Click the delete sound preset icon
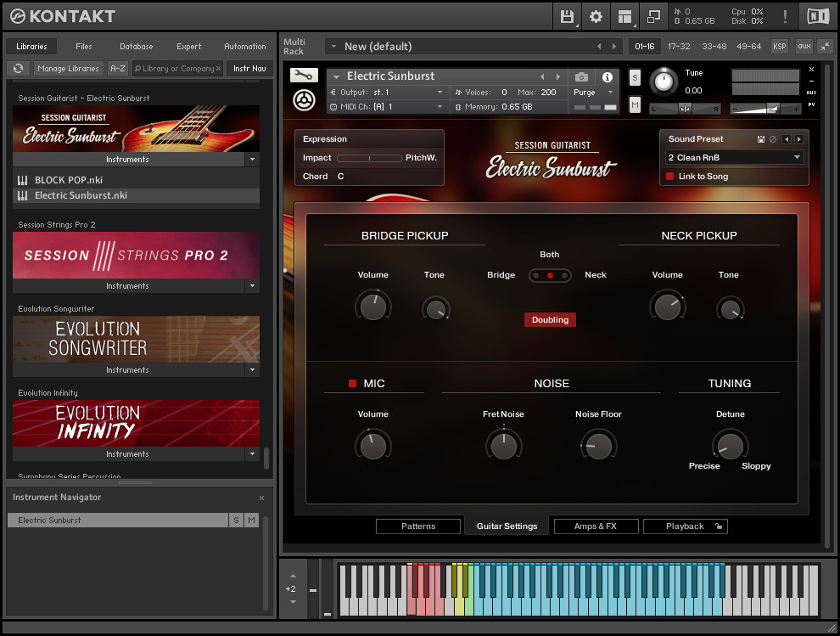 pos(773,139)
